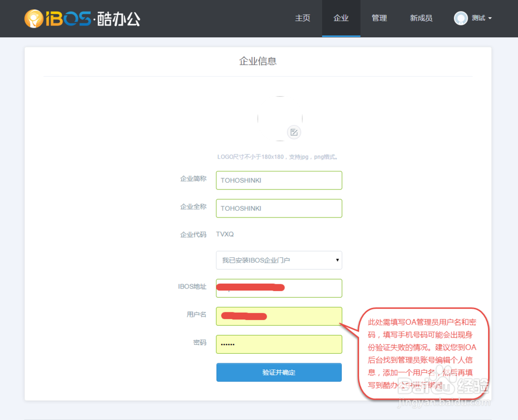The image size is (518, 420).
Task: Select the 企业 nav tab
Action: 341,18
